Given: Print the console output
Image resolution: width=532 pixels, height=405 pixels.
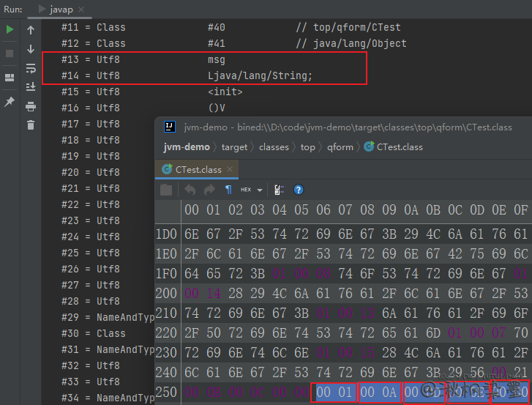Looking at the screenshot, I should pyautogui.click(x=31, y=106).
